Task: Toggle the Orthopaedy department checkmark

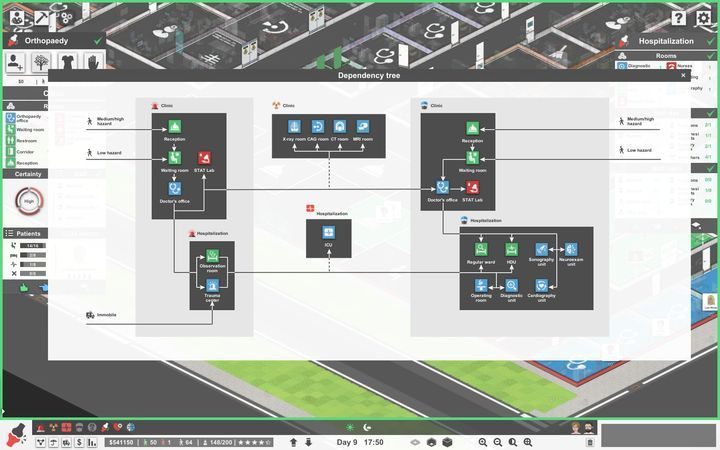Action: point(96,41)
